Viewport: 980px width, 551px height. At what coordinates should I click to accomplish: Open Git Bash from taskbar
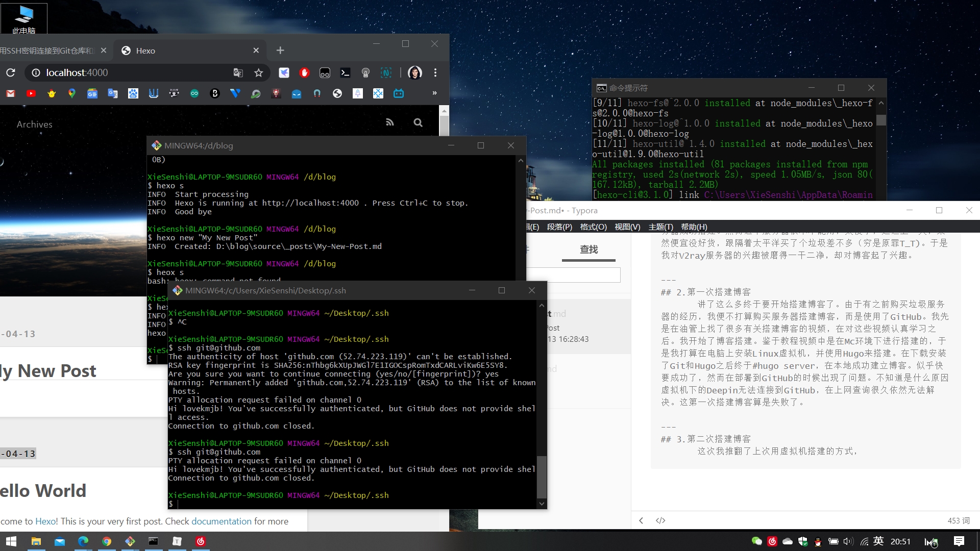tap(130, 541)
